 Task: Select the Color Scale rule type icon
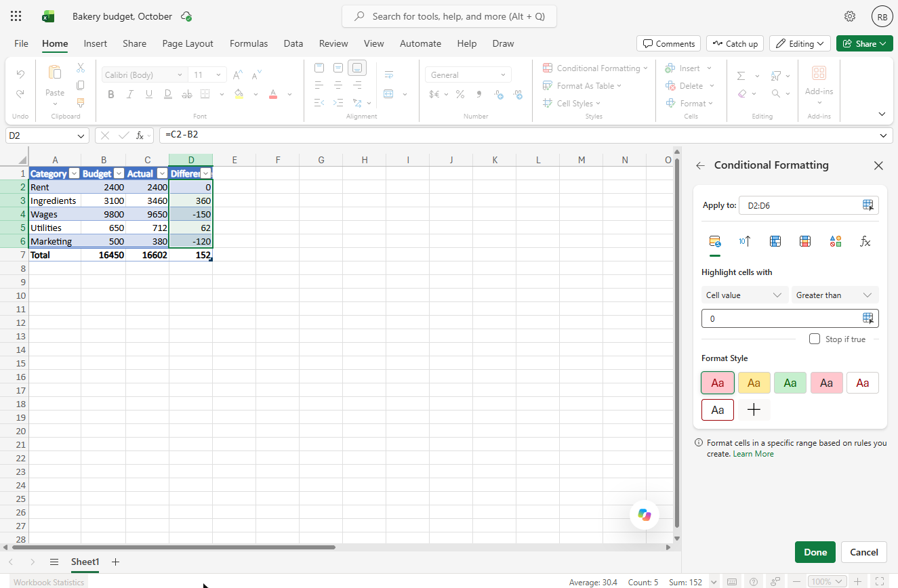click(x=805, y=241)
